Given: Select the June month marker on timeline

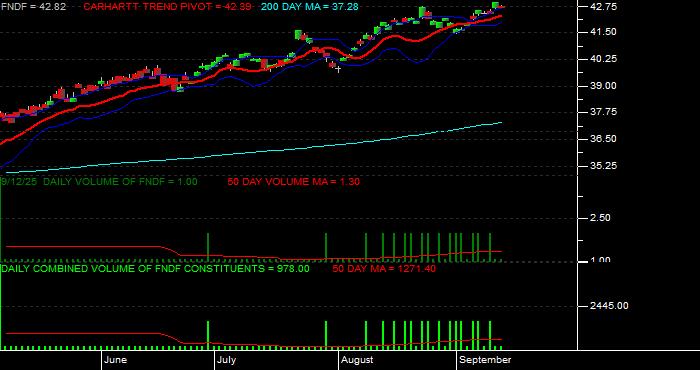Looking at the screenshot, I should (115, 360).
